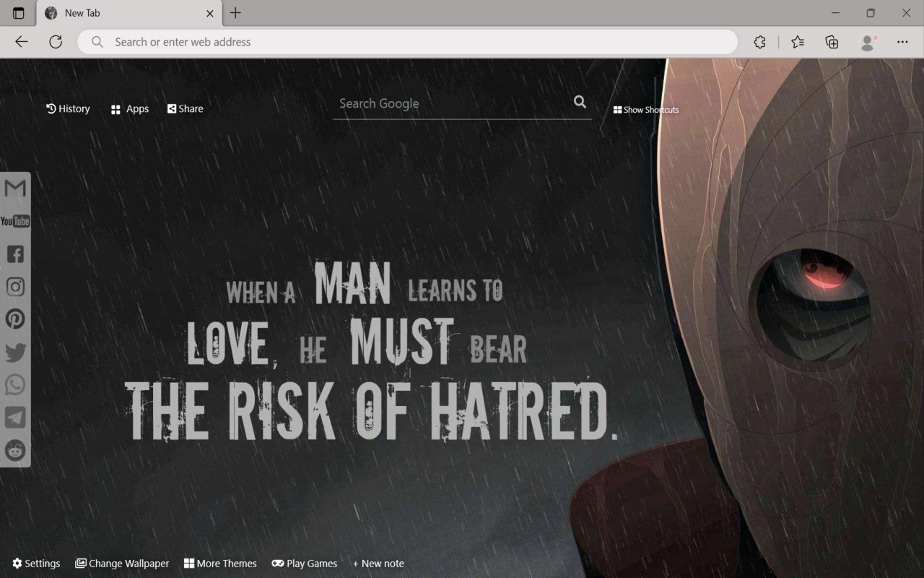Image resolution: width=924 pixels, height=578 pixels.
Task: Open Telegram from the sidebar
Action: coord(15,418)
